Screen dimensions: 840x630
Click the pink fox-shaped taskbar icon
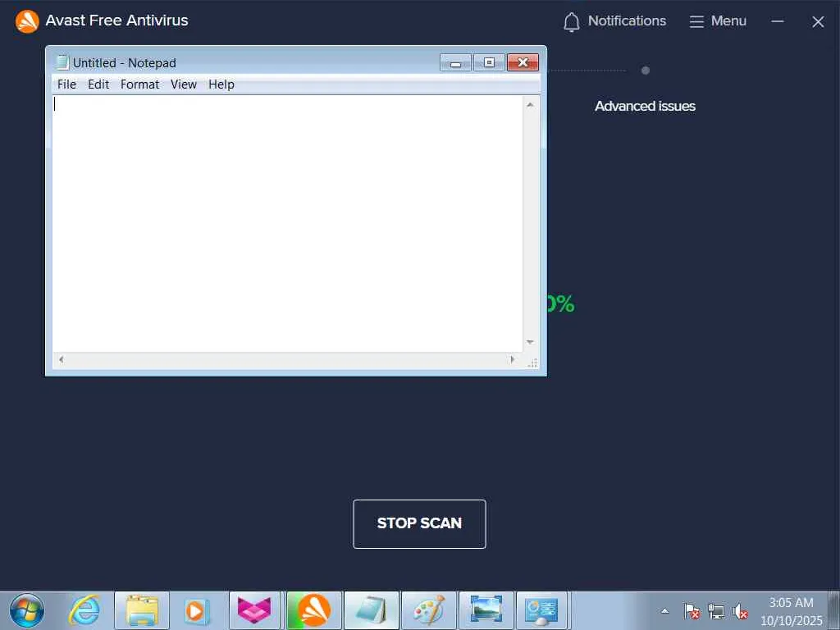pyautogui.click(x=254, y=610)
